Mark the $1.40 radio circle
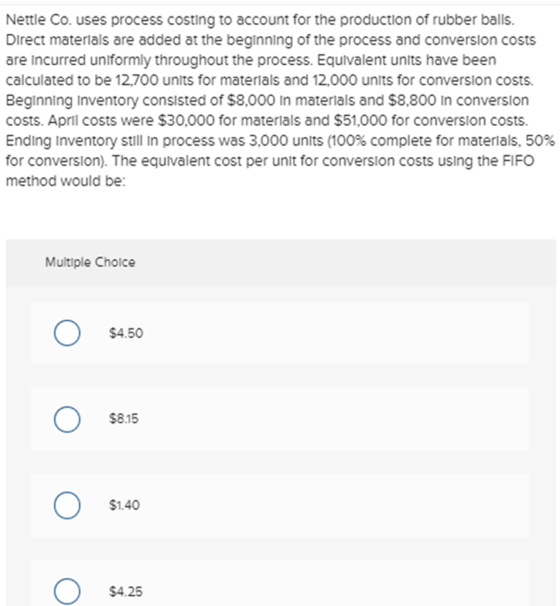This screenshot has width=560, height=606. point(67,505)
